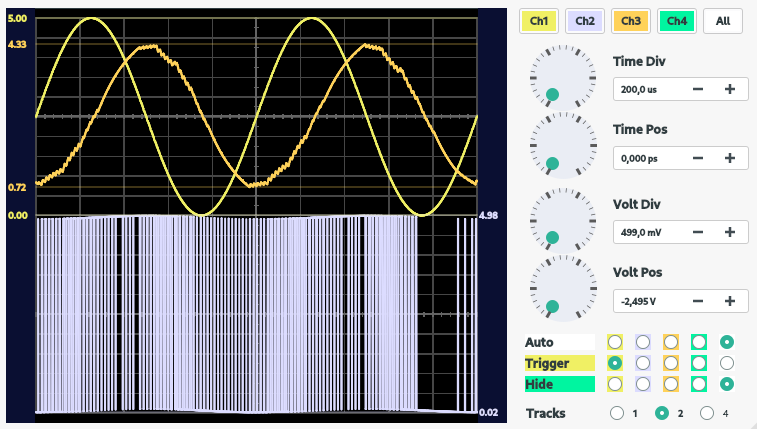Viewport: 757px width, 429px height.
Task: Set Tracks to 1
Action: click(616, 413)
